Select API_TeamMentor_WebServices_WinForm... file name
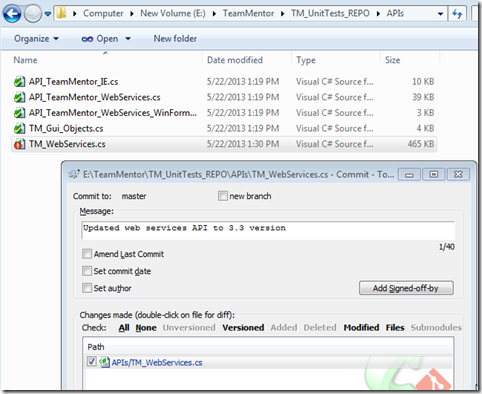The height and width of the screenshot is (394, 482). tap(113, 113)
